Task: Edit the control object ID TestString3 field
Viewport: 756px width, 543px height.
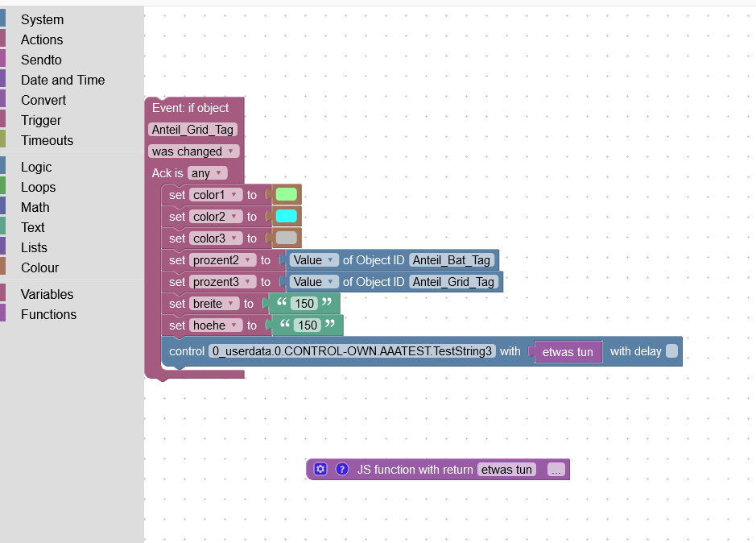Action: [352, 351]
